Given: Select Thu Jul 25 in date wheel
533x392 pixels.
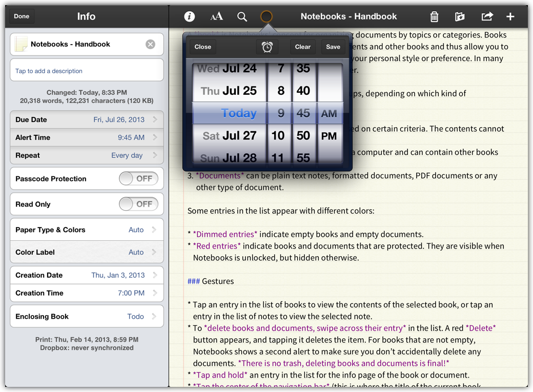Looking at the screenshot, I should tap(229, 91).
